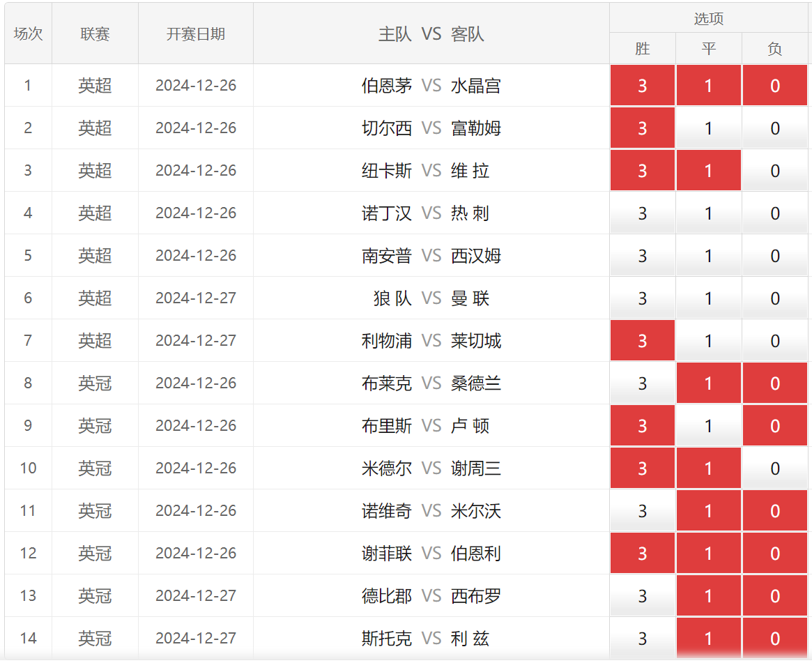Click the 选项 header cell
The height and width of the screenshot is (663, 812).
click(x=708, y=18)
